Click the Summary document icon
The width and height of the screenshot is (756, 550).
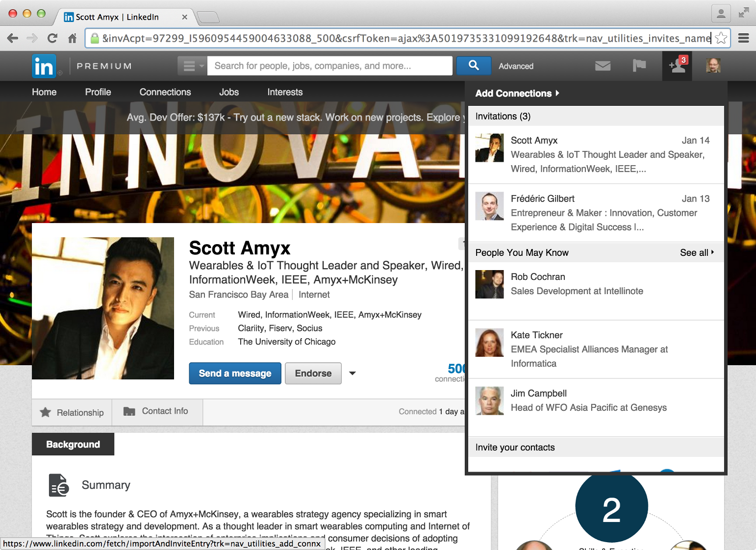(59, 485)
